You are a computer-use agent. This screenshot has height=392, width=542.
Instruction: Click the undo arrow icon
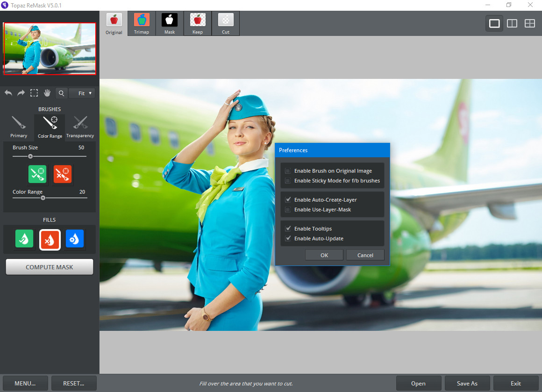8,93
